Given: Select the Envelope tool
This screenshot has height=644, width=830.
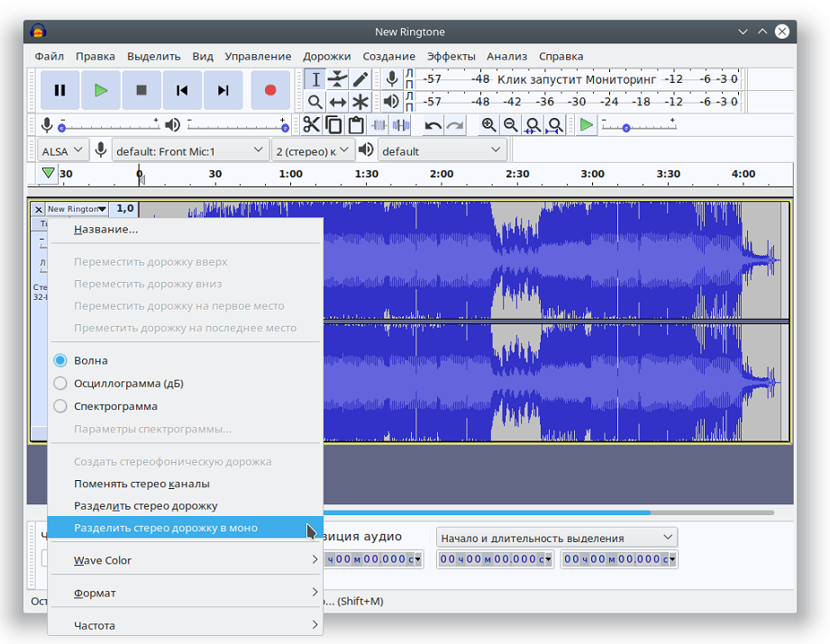Looking at the screenshot, I should 338,78.
